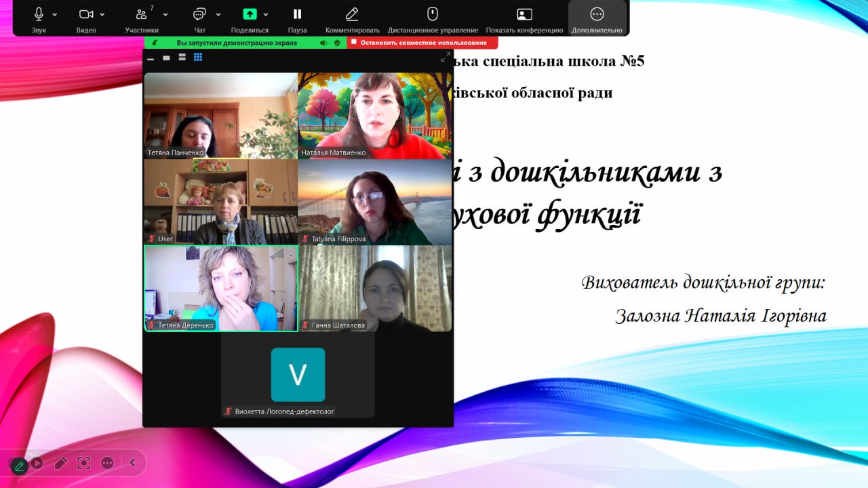
Task: Pause screen sharing with Пауза
Action: [x=297, y=14]
